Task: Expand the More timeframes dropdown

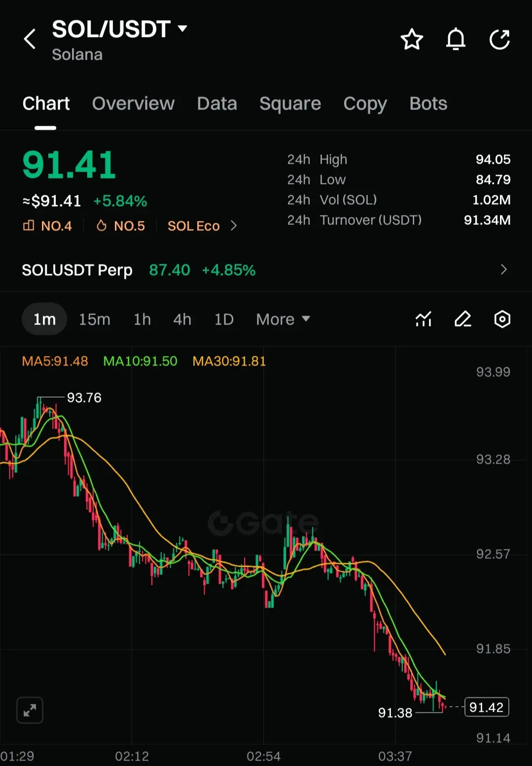Action: [x=283, y=319]
